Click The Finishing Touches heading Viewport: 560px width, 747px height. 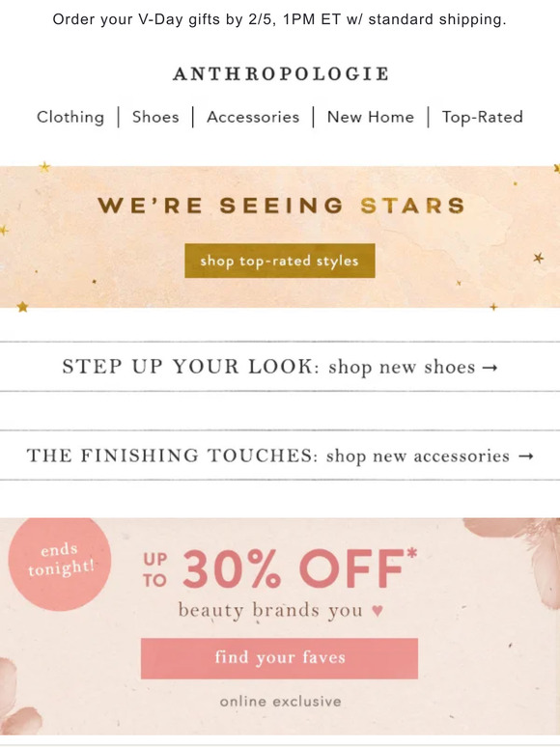click(172, 456)
